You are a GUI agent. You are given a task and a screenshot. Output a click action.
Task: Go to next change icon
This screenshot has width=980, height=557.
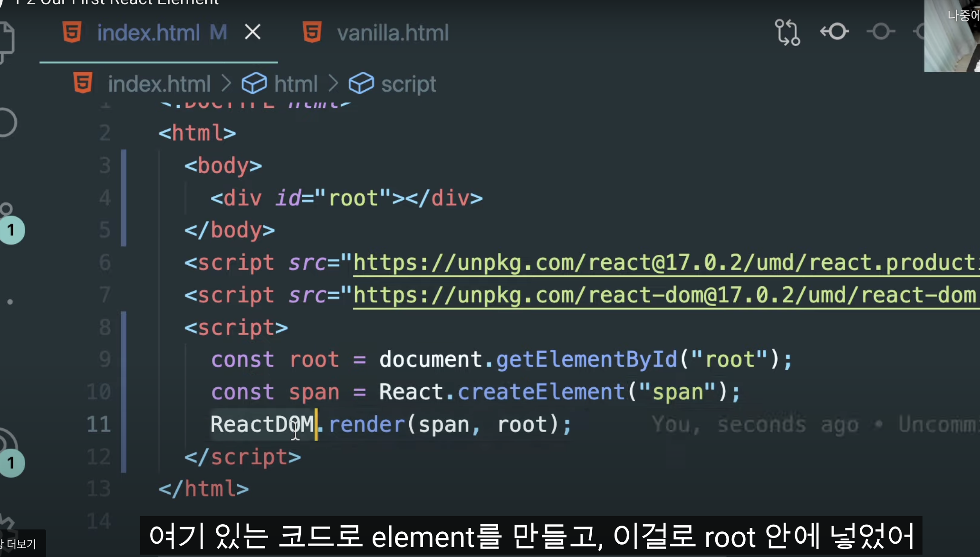click(x=881, y=32)
